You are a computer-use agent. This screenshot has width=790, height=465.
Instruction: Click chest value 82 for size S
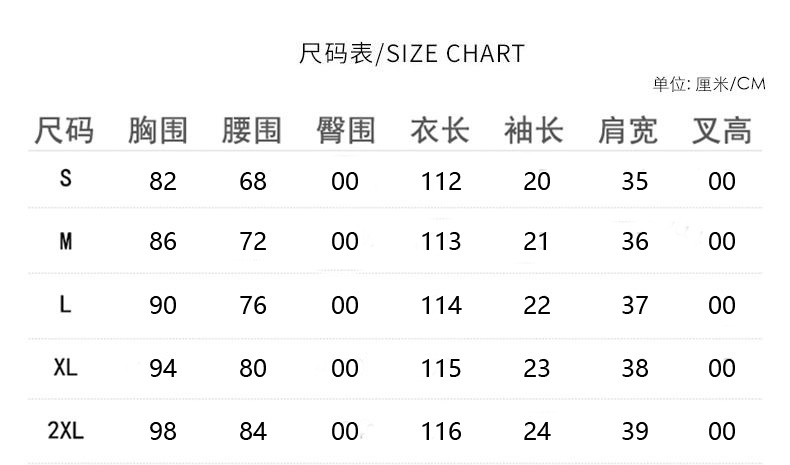coord(162,181)
